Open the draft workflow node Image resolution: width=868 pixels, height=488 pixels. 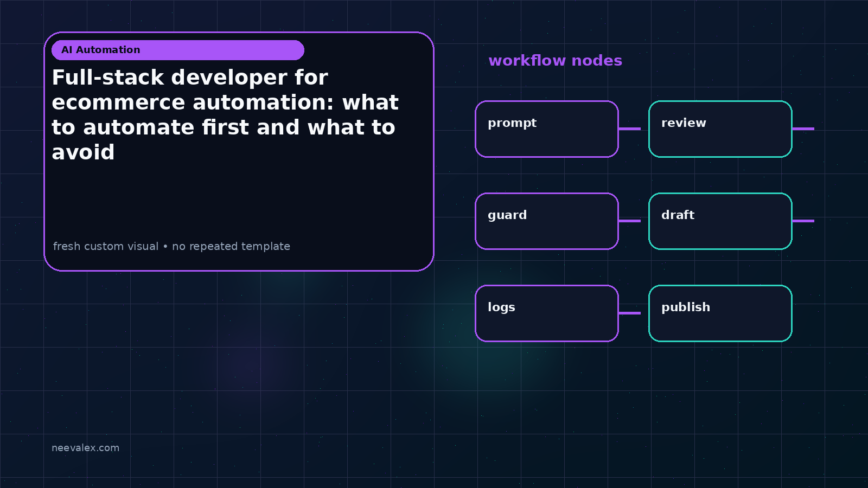(x=720, y=221)
